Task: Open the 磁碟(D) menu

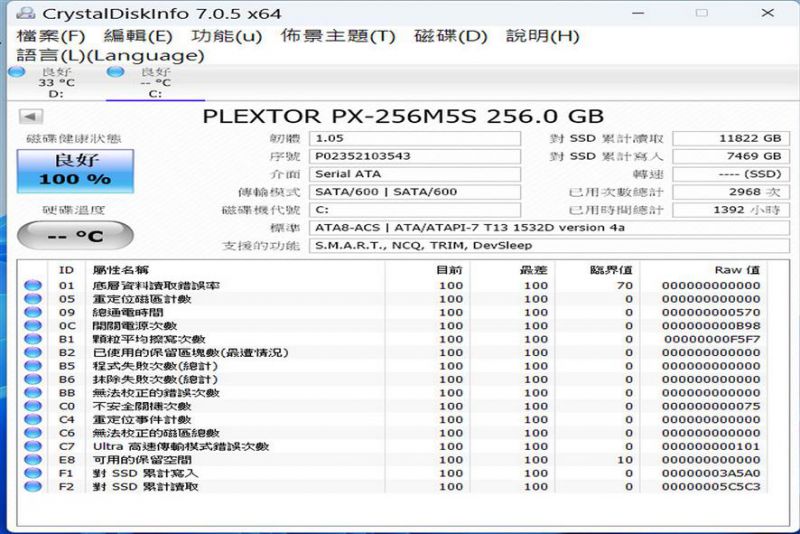Action: [451, 36]
